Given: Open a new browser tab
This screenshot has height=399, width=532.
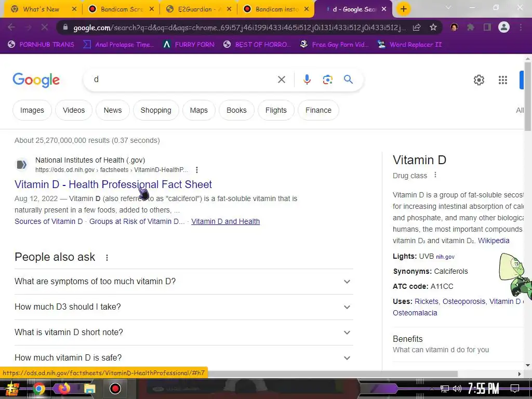Looking at the screenshot, I should pos(403,9).
